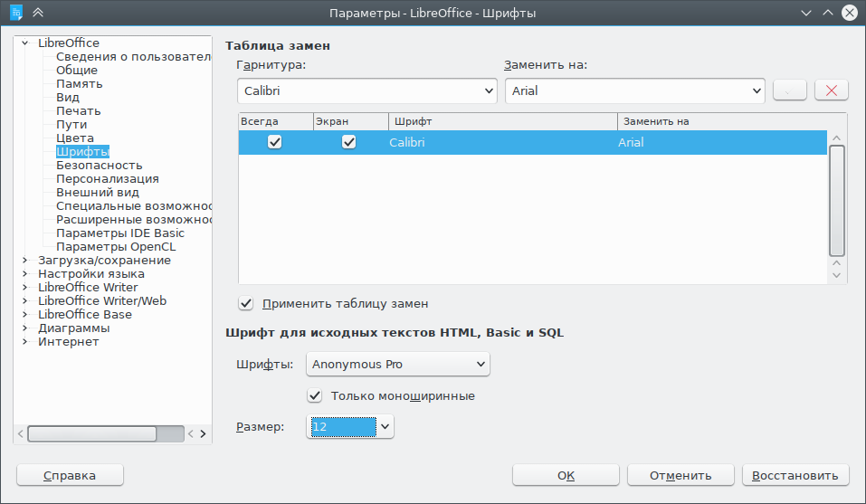Screen dimensions: 866x504
Task: Expand the Интернет tree node
Action: (24, 342)
